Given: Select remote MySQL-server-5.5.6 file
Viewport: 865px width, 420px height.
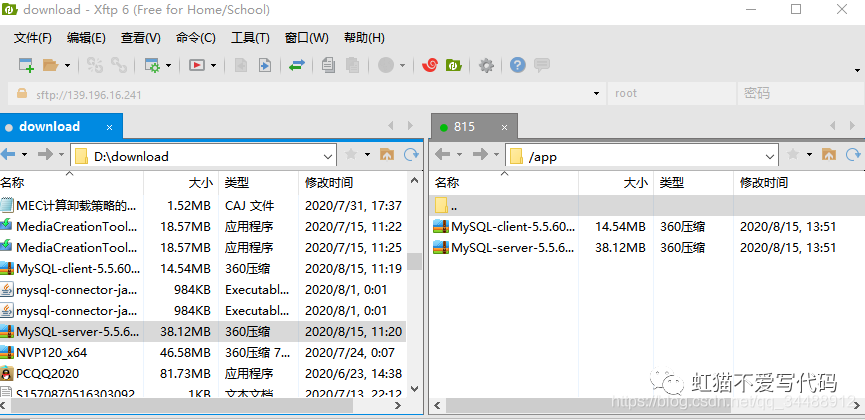Looking at the screenshot, I should point(647,248).
